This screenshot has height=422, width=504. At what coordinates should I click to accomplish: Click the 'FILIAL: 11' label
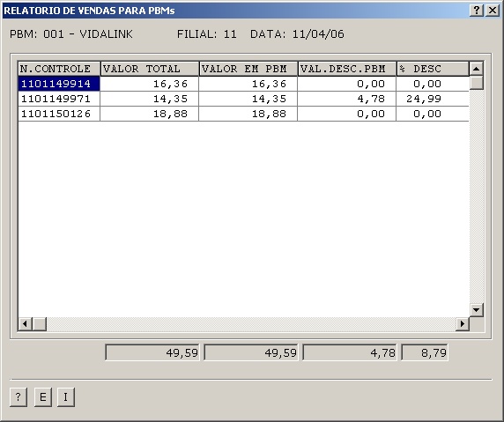(207, 34)
